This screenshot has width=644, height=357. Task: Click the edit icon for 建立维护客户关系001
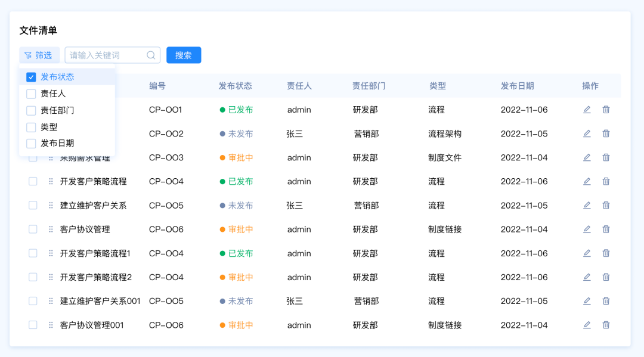coord(587,301)
